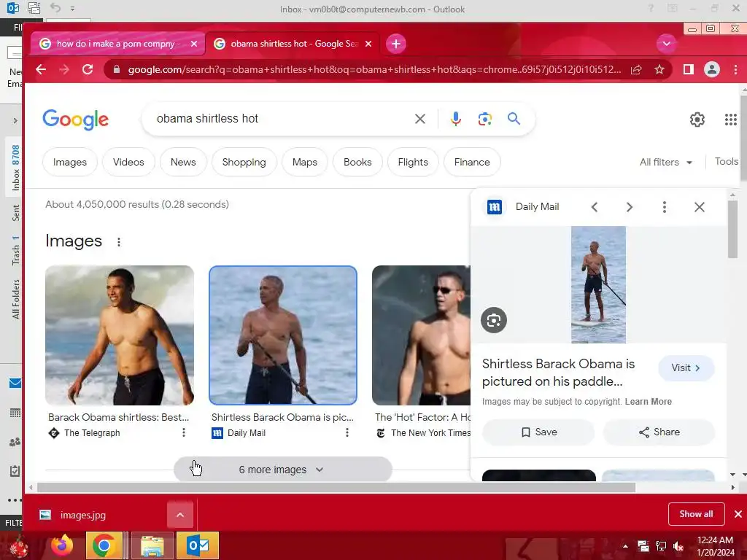Open images.jpg download options chevron

click(x=180, y=515)
